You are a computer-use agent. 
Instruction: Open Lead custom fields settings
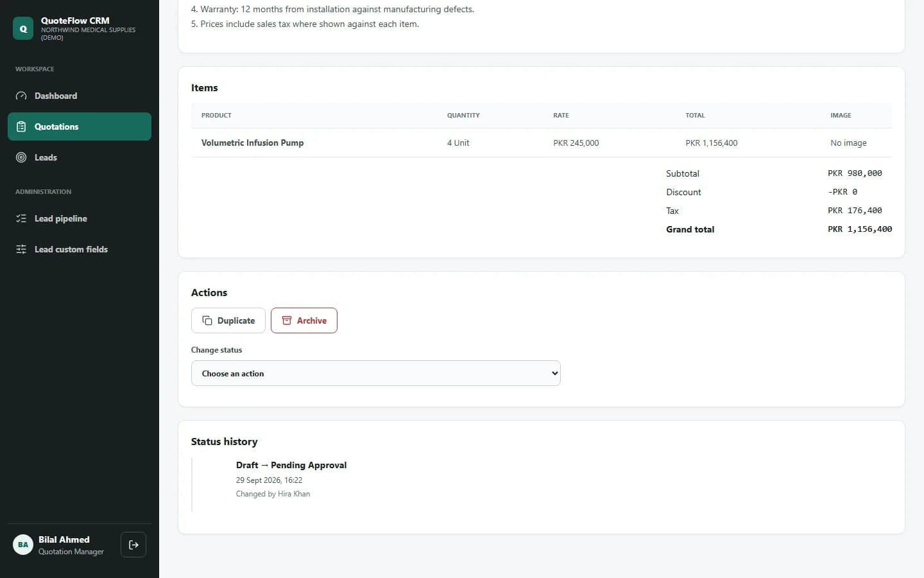pyautogui.click(x=80, y=249)
